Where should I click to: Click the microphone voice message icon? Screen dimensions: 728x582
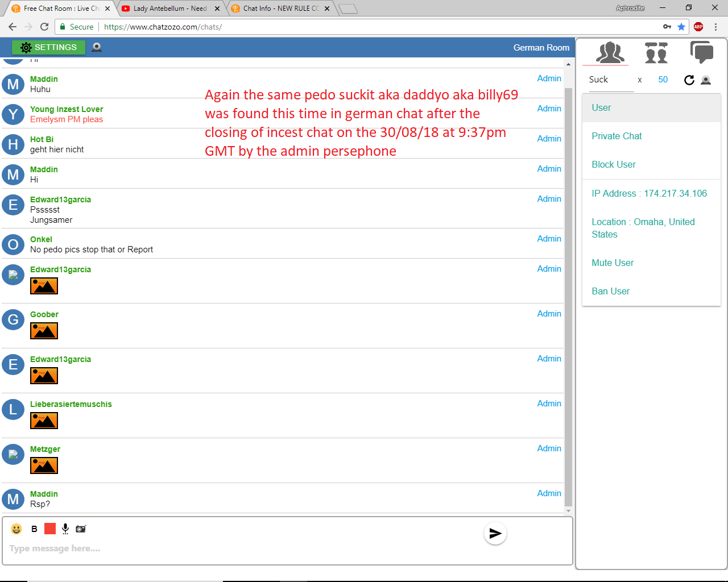[x=65, y=529]
